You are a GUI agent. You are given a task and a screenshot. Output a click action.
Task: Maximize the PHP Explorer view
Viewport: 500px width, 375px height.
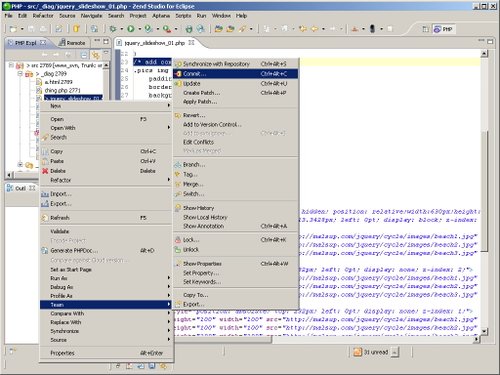tap(106, 41)
